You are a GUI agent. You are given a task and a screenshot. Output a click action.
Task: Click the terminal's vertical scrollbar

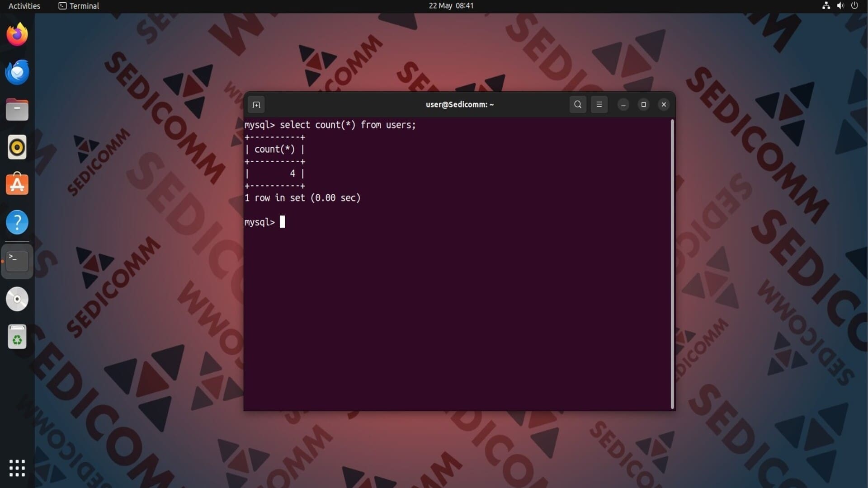tap(672, 264)
